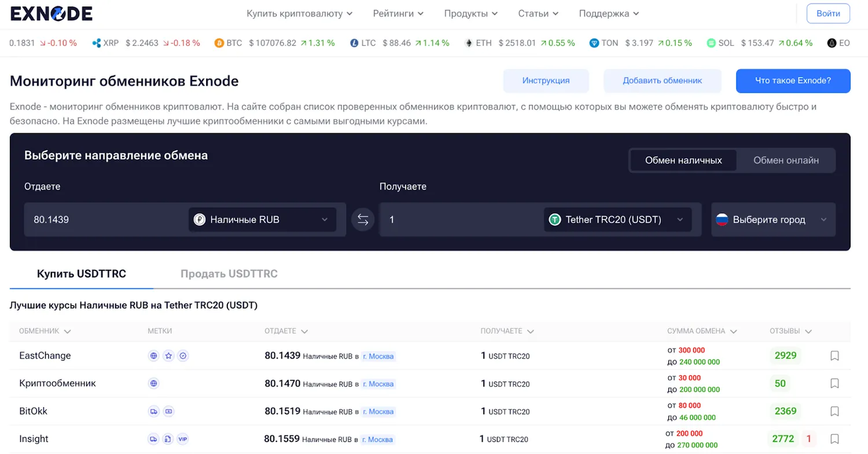
Task: Click the truck delivery badge in Insight row
Action: pyautogui.click(x=154, y=439)
